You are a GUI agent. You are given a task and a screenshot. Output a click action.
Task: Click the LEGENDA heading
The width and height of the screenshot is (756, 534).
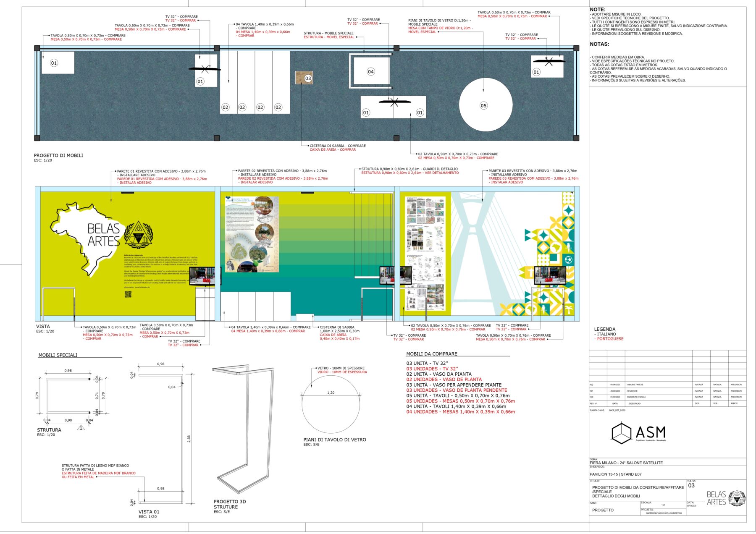[x=605, y=329]
